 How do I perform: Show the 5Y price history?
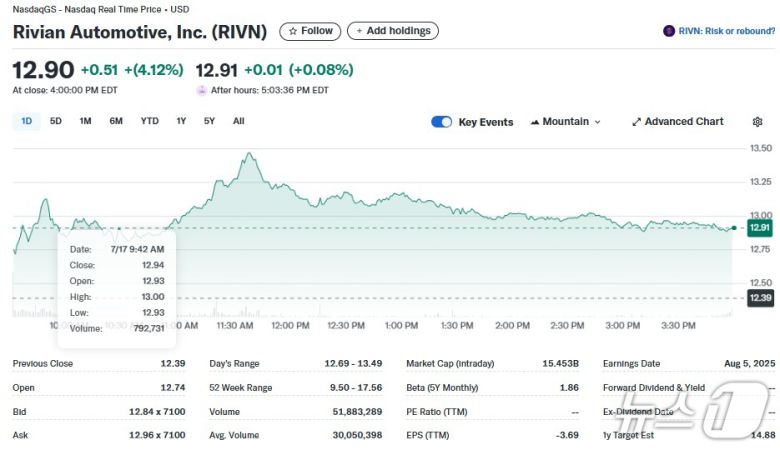[209, 121]
